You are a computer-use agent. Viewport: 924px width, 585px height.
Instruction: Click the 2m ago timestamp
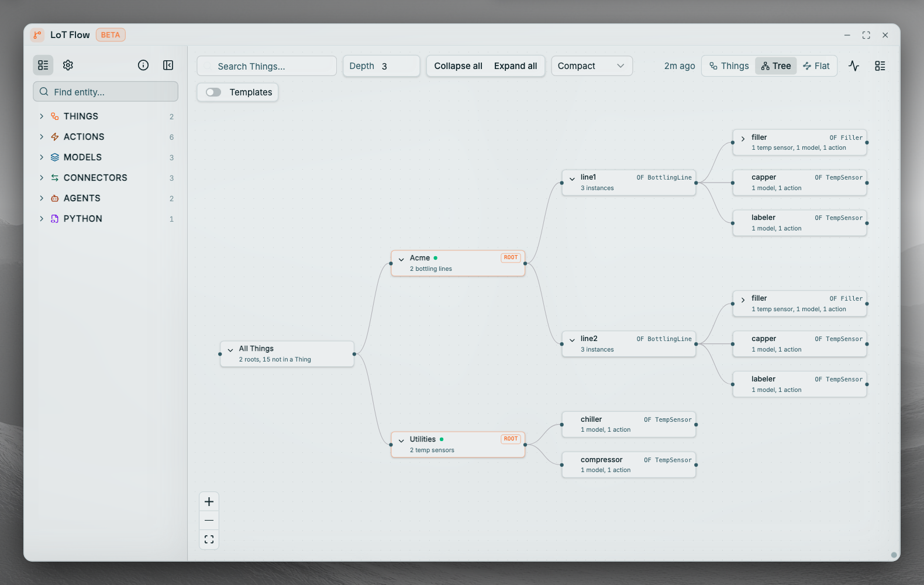click(680, 66)
